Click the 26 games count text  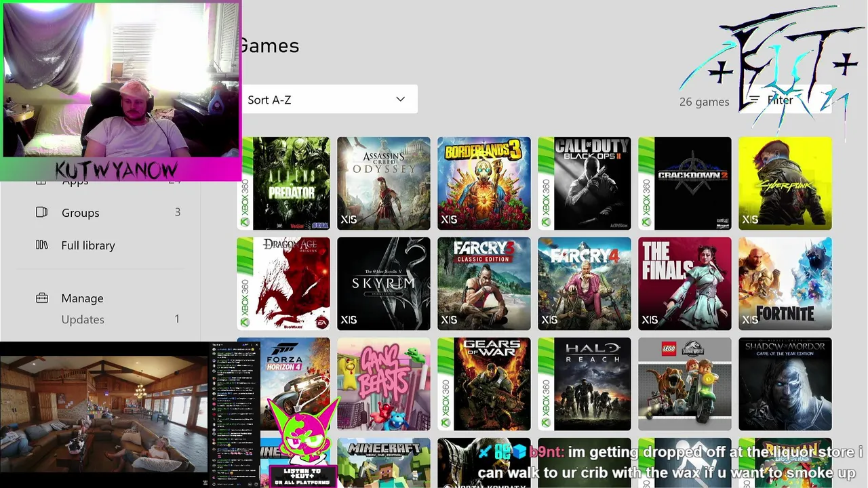705,102
